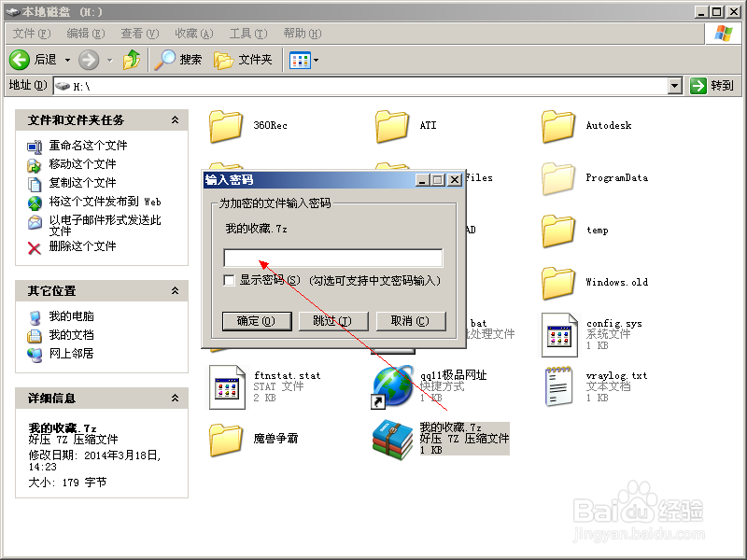
Task: Select the 我的收藏.7z archive icon
Action: (x=392, y=440)
